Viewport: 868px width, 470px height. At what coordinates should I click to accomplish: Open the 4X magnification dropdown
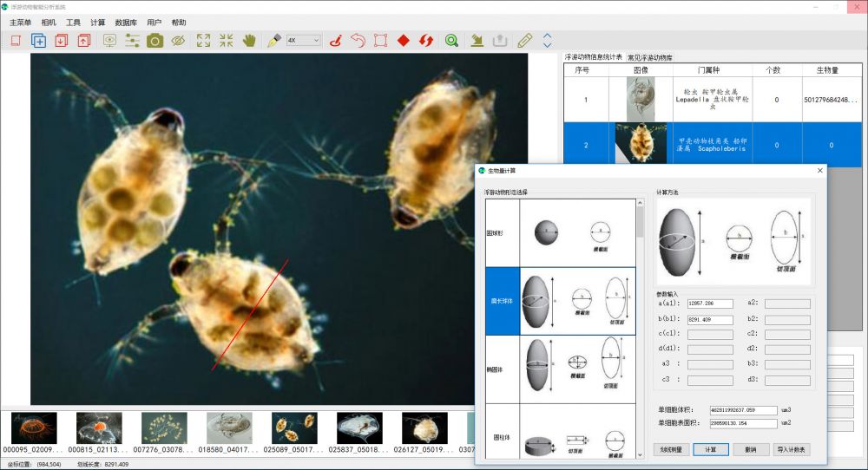click(303, 40)
